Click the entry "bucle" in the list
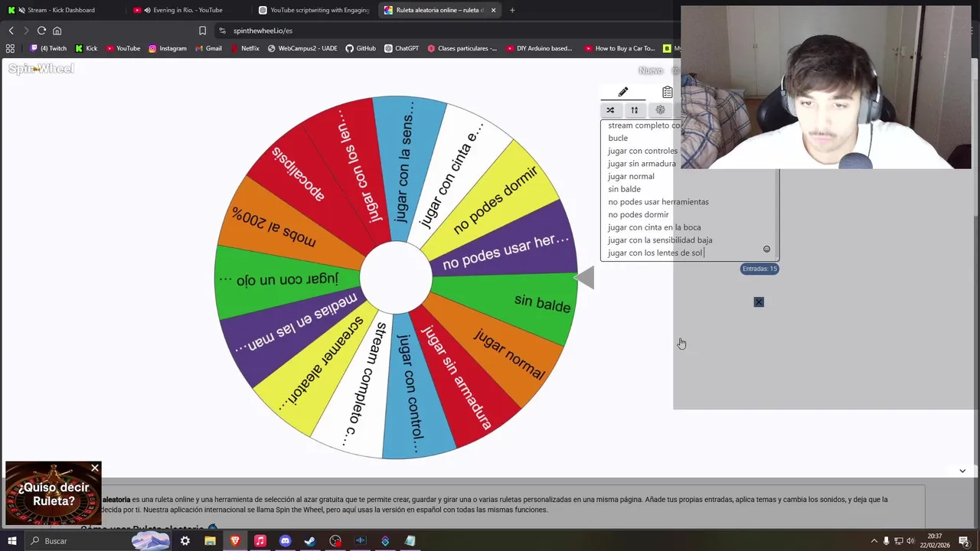Viewport: 980px width, 551px height. coord(618,138)
